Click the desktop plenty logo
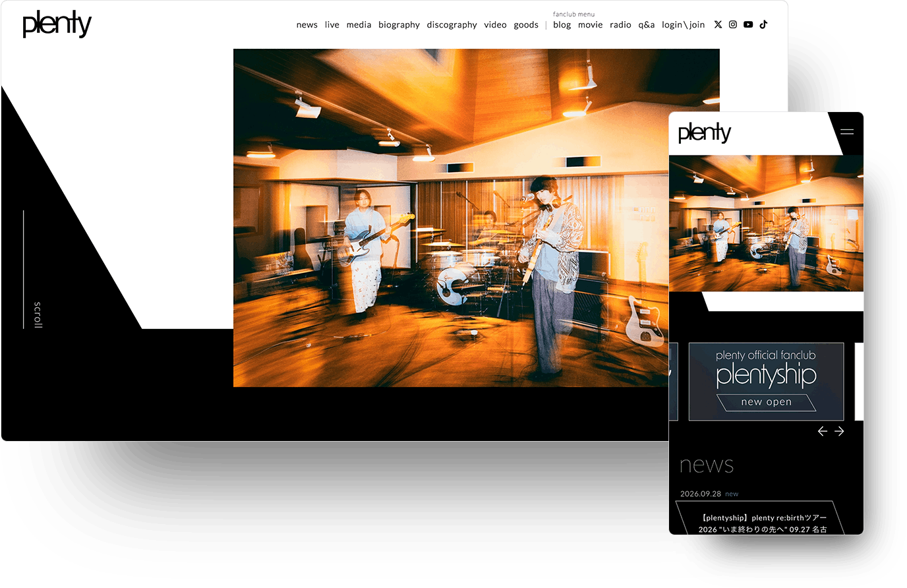This screenshot has width=907, height=588. coord(57,24)
